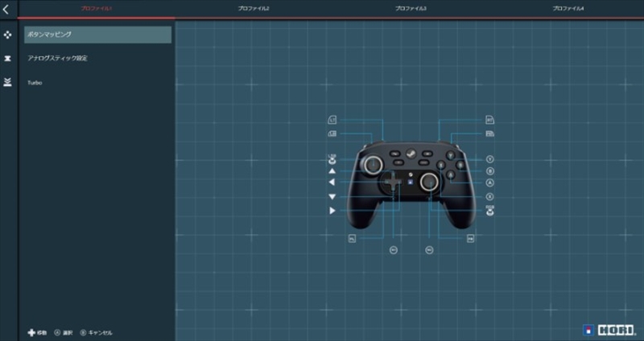This screenshot has width=644, height=341.
Task: Open the analog stick sidebar icon
Action: [x=7, y=59]
